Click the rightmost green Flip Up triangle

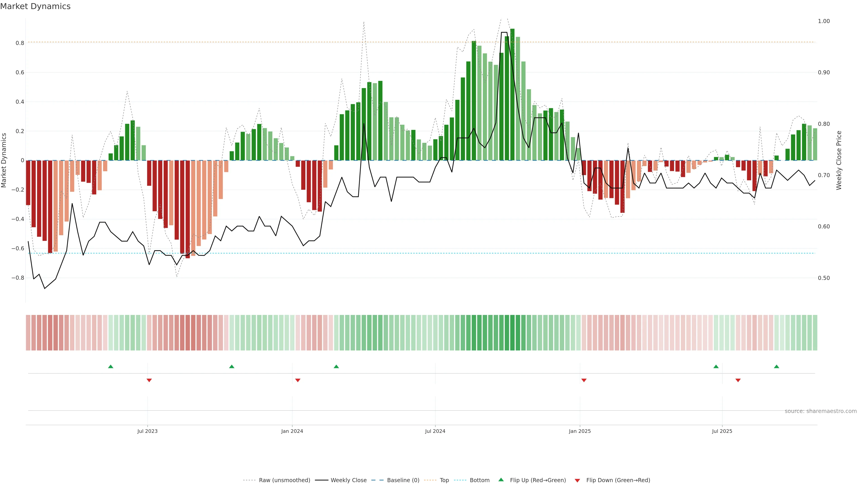tap(777, 366)
